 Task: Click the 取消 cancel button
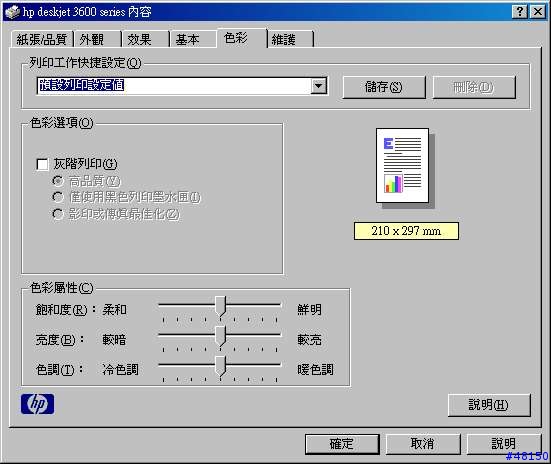click(423, 444)
